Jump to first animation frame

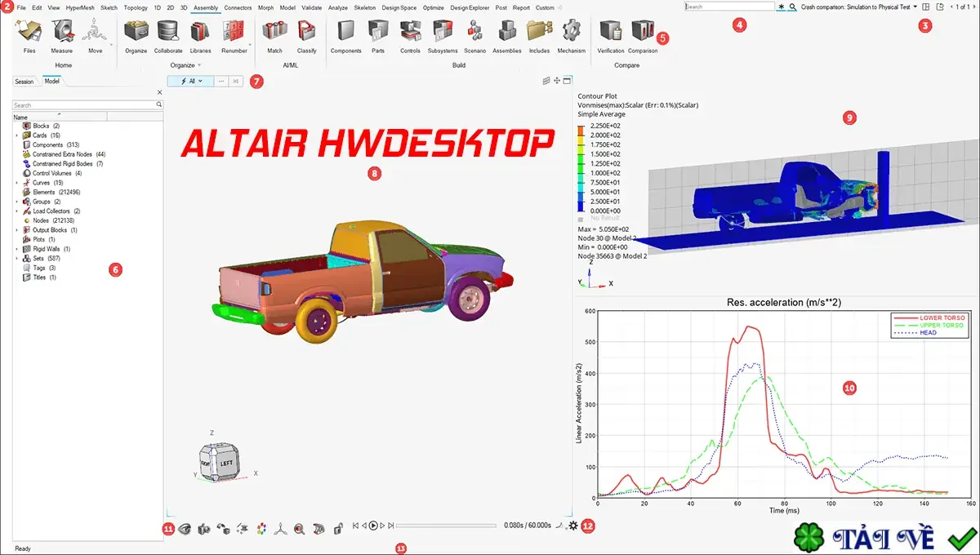355,526
